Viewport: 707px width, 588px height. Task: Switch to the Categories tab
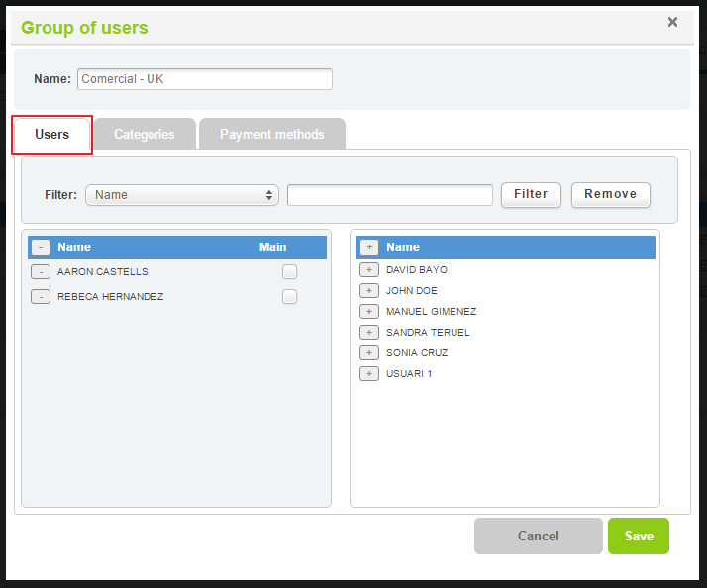coord(145,135)
